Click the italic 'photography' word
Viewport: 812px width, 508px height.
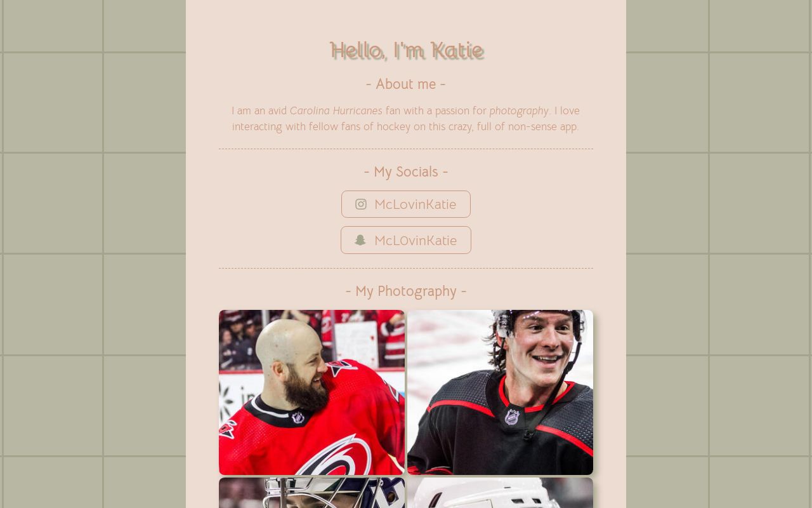coord(519,110)
